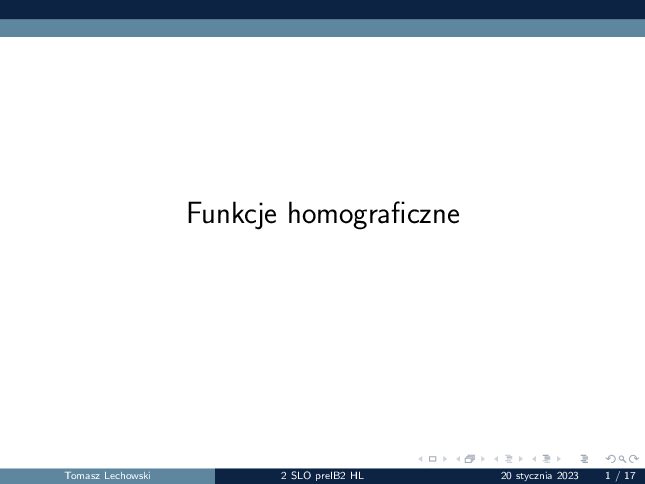The height and width of the screenshot is (484, 645).
Task: Click the section navigation icon
Action: [546, 459]
